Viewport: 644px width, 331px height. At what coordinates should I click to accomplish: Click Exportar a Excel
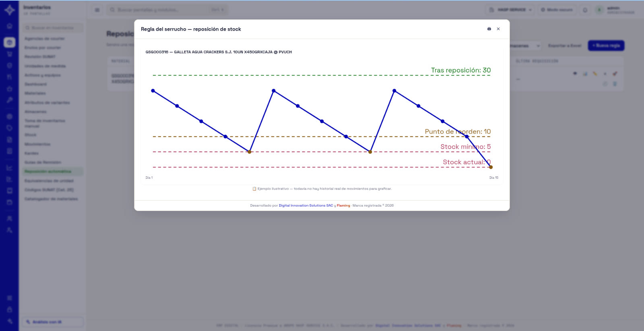coord(565,46)
